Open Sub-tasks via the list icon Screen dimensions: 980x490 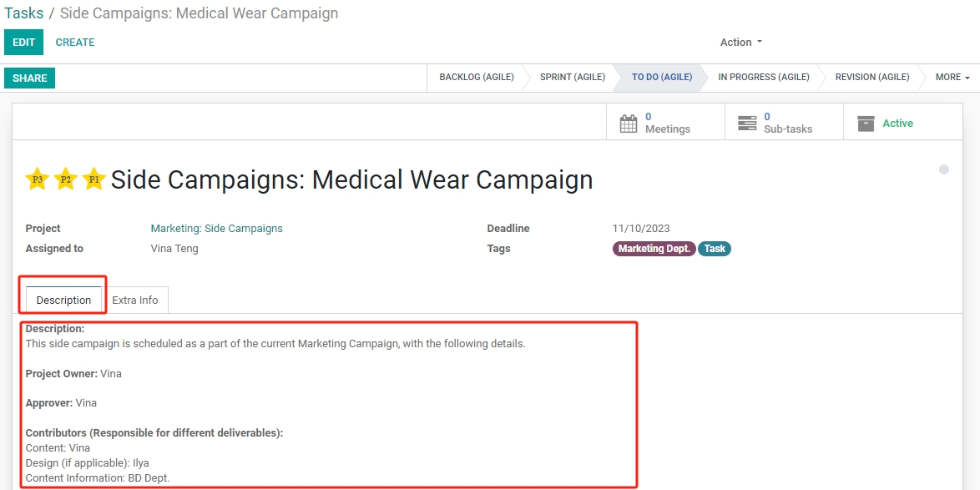pyautogui.click(x=747, y=123)
